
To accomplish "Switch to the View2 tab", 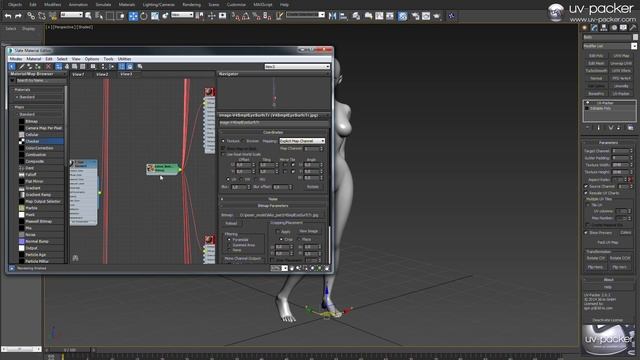I will click(x=102, y=74).
